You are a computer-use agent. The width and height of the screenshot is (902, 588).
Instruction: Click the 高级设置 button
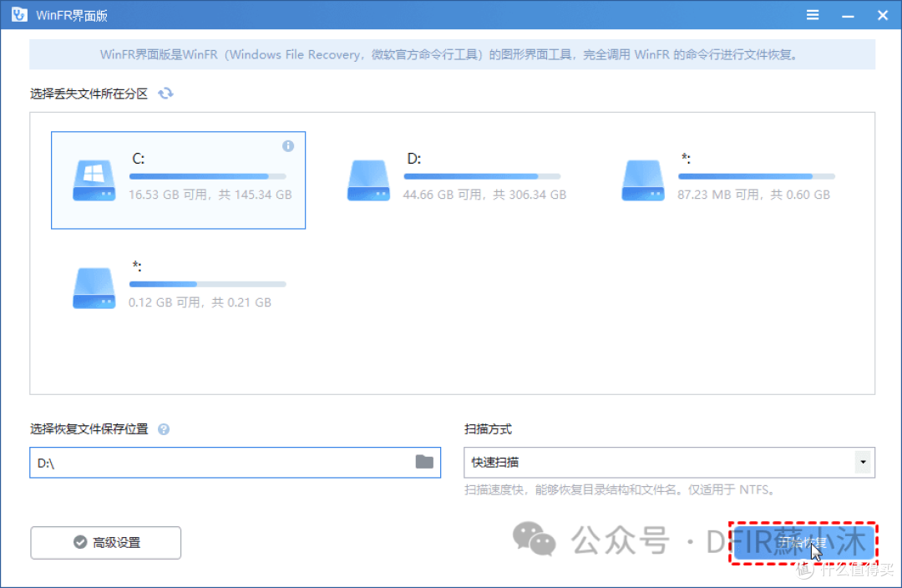(106, 543)
